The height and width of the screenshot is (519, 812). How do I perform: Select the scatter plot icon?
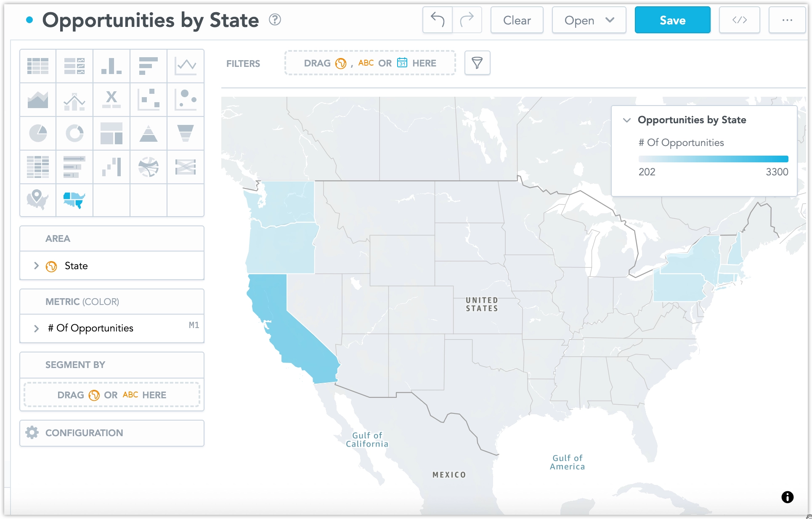pyautogui.click(x=149, y=100)
